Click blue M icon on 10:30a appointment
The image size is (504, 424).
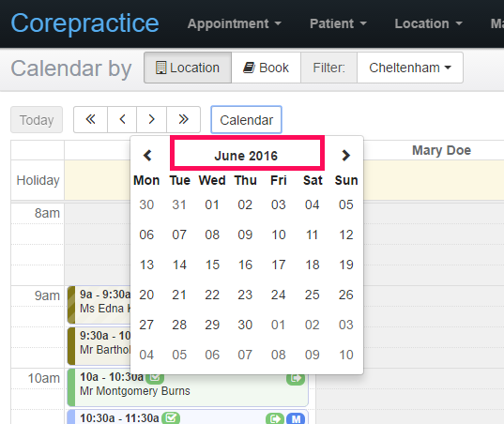tap(296, 418)
